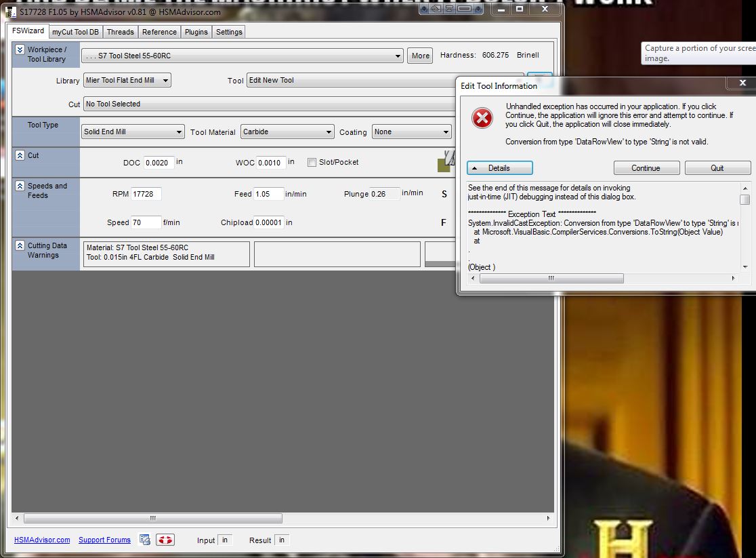This screenshot has height=558, width=756.
Task: Click the red error X icon in the dialog
Action: coord(482,119)
